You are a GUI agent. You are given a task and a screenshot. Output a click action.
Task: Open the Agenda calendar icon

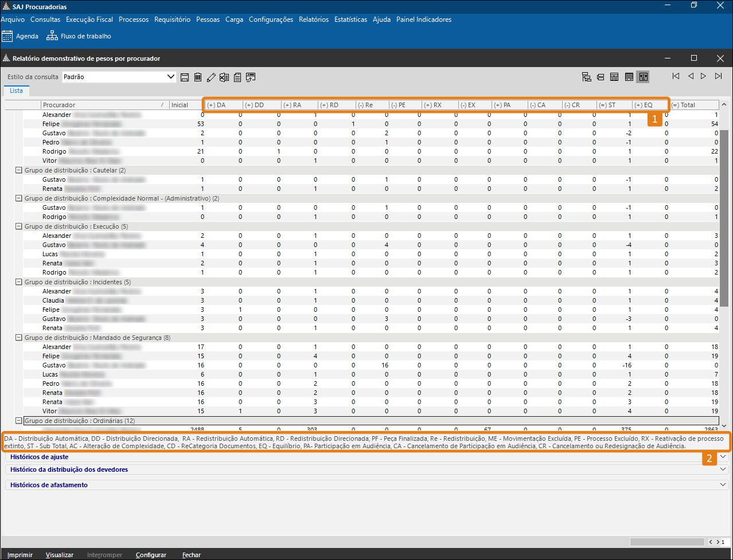7,36
